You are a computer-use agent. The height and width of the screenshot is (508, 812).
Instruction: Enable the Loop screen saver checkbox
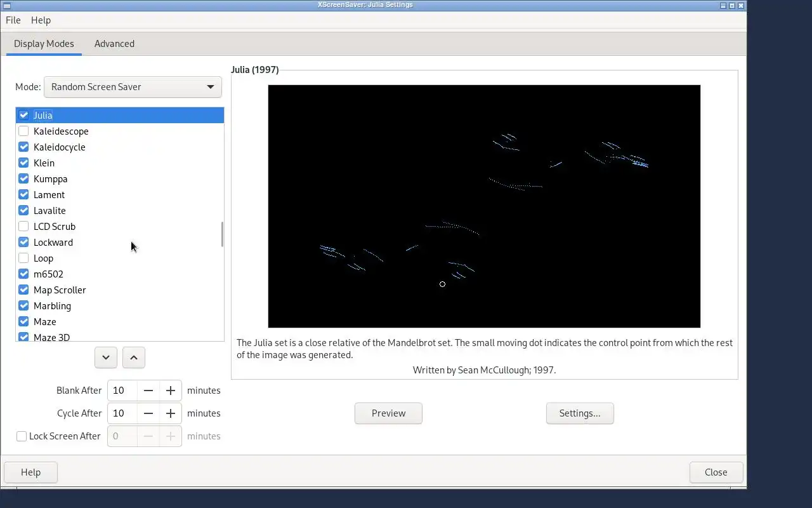[23, 258]
